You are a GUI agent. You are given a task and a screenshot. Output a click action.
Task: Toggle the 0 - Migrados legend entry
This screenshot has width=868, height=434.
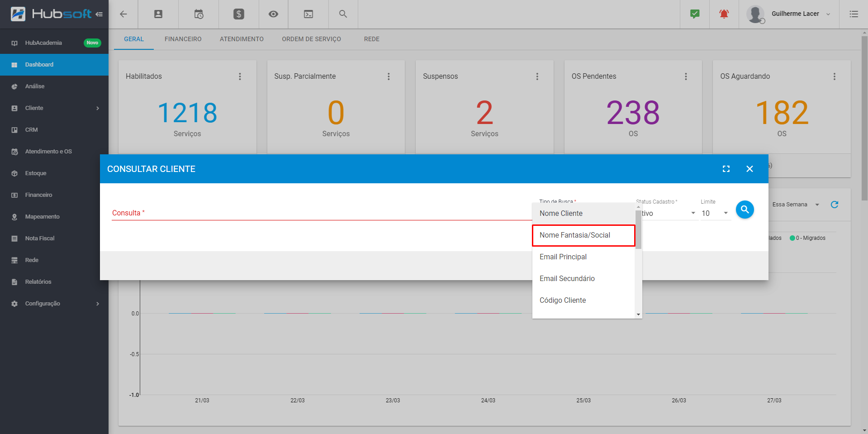[807, 238]
